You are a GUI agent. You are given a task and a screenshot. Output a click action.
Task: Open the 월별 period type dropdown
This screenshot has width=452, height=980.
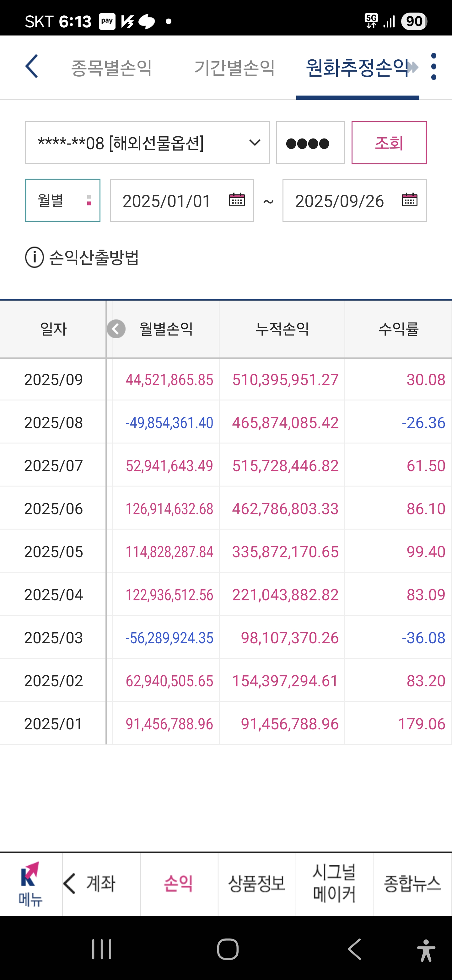click(63, 200)
